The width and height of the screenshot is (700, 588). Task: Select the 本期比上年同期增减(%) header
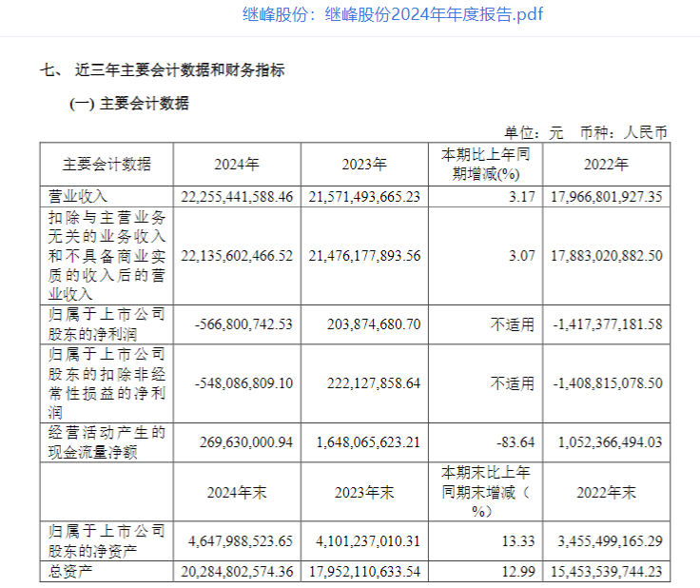[486, 165]
